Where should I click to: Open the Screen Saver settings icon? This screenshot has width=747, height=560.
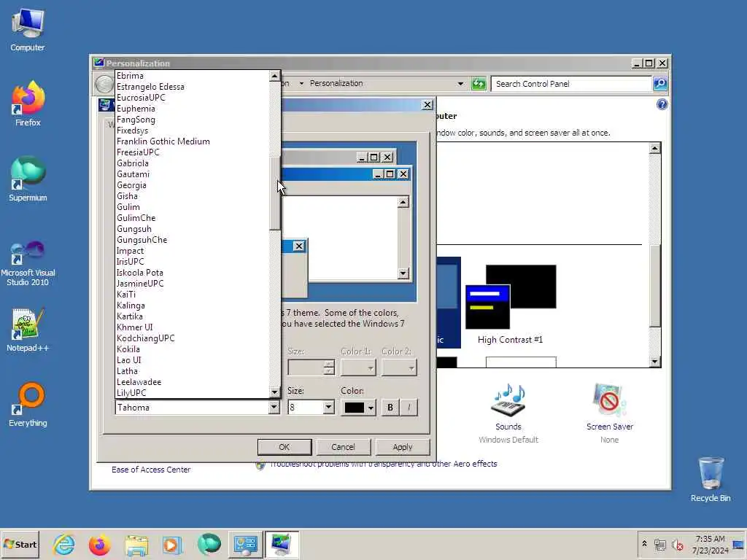[609, 407]
